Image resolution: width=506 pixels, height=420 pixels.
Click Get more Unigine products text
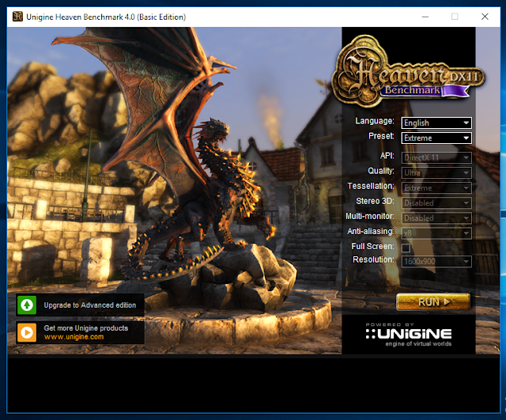[86, 328]
